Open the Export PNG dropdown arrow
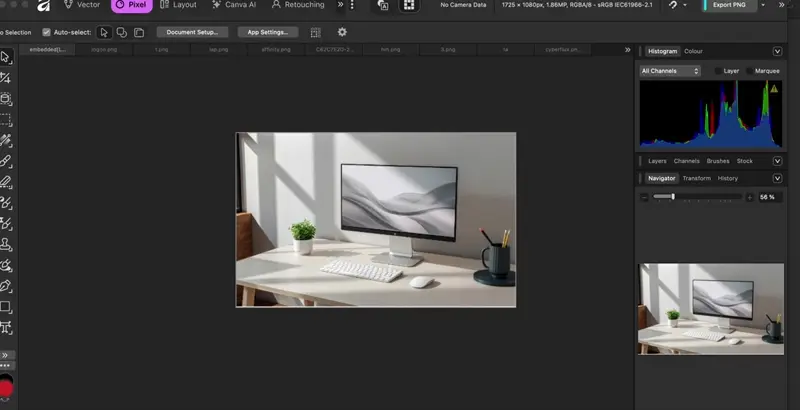This screenshot has height=410, width=800. tap(763, 5)
